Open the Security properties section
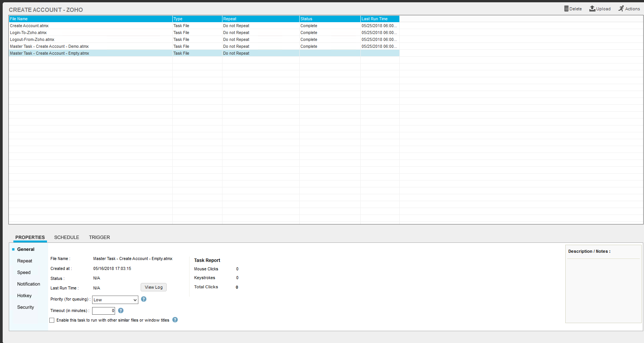This screenshot has width=644, height=343. [x=26, y=307]
